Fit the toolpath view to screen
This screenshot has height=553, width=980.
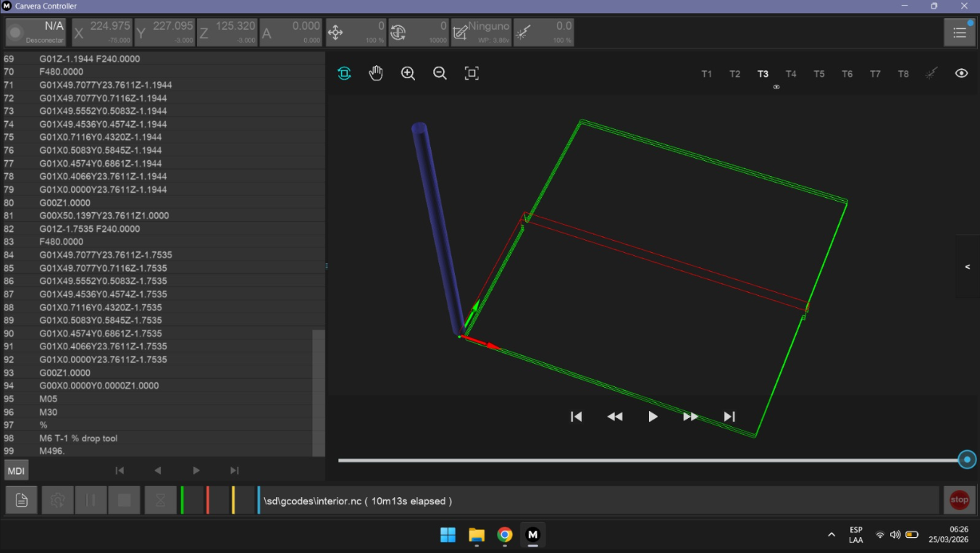pos(472,73)
